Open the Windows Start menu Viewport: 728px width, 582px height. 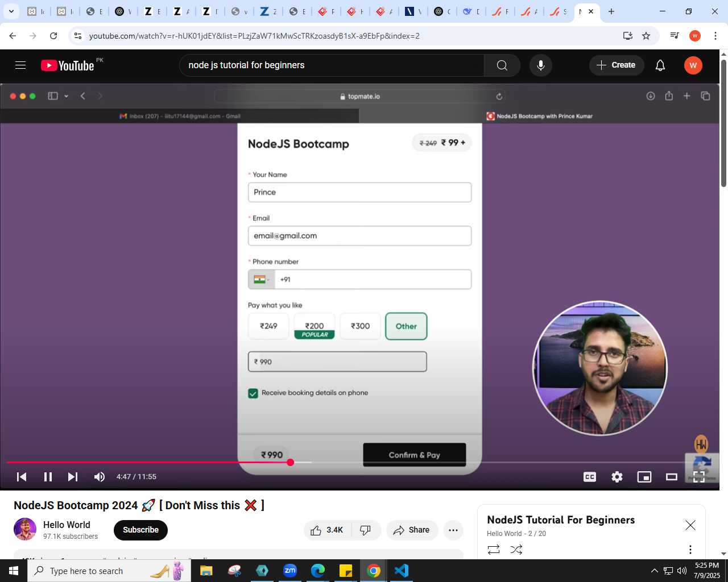pyautogui.click(x=14, y=571)
